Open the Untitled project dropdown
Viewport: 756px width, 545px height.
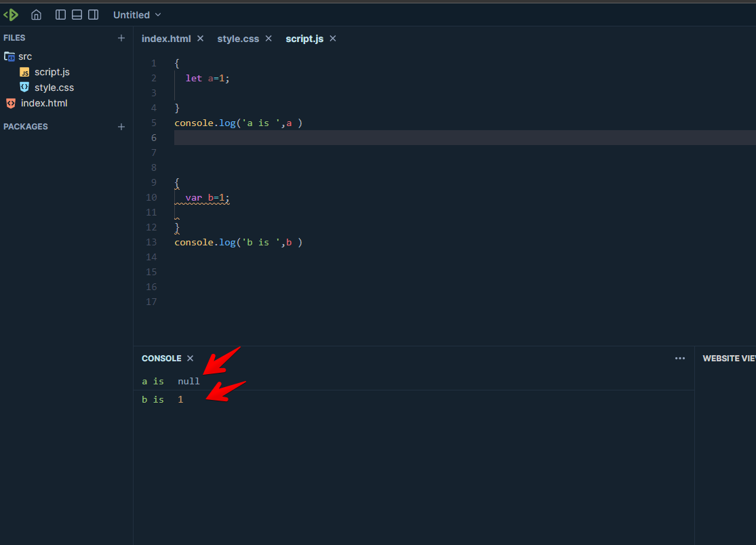tap(136, 14)
